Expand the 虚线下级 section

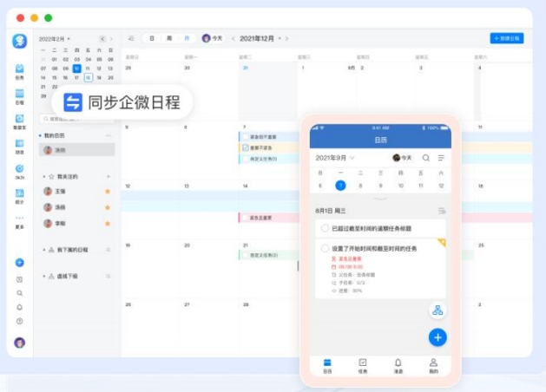(44, 276)
